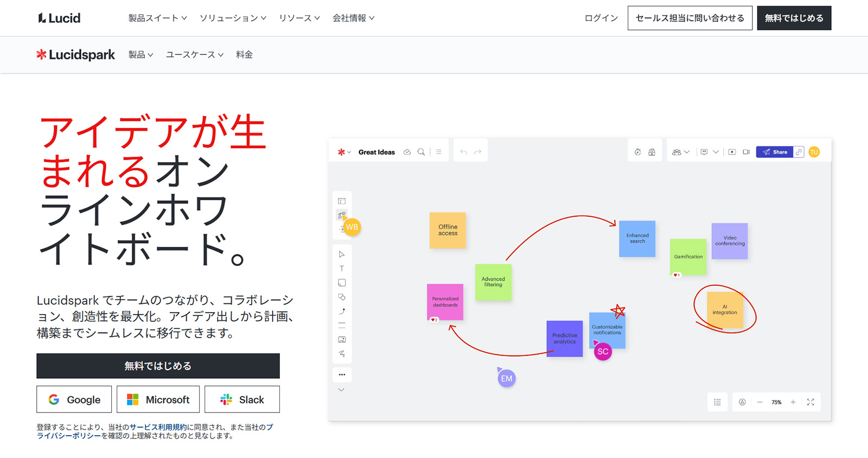
Task: Open the 料金 pricing page
Action: click(x=245, y=55)
